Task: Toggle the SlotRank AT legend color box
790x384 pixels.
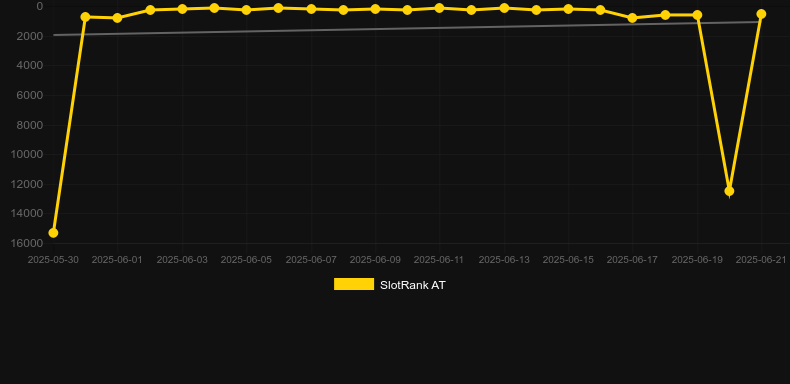Action: click(354, 284)
